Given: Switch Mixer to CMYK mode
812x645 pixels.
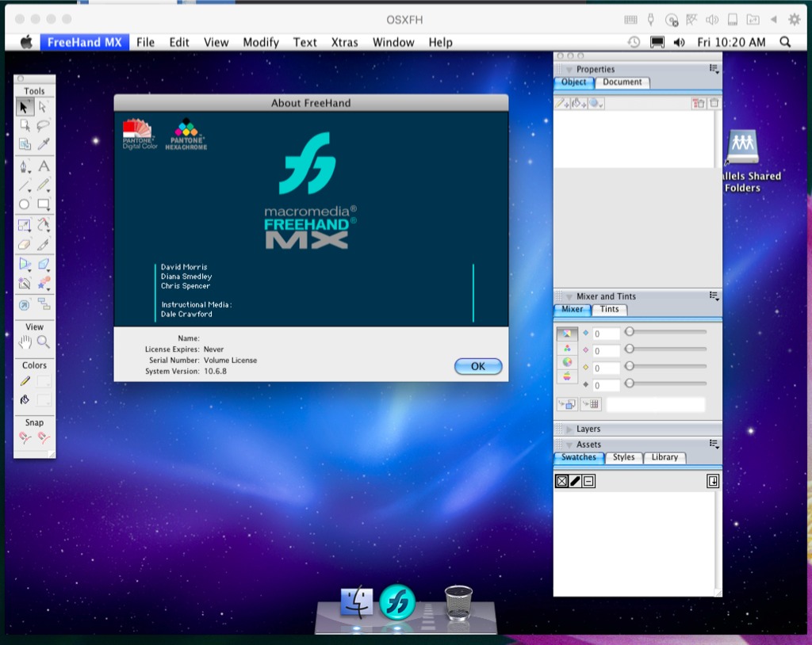Looking at the screenshot, I should coord(567,334).
